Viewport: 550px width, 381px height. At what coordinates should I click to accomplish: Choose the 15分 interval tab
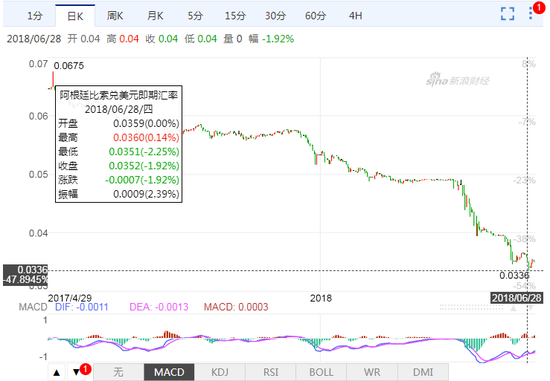pyautogui.click(x=235, y=16)
